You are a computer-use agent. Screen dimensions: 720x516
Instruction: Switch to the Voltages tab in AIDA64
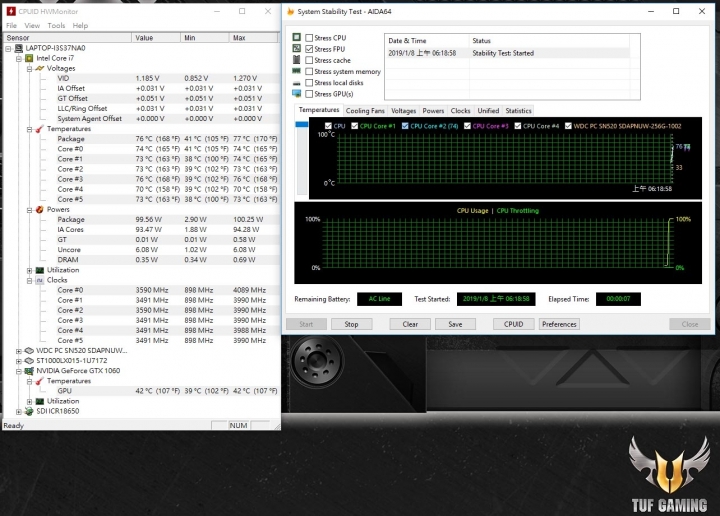point(403,111)
